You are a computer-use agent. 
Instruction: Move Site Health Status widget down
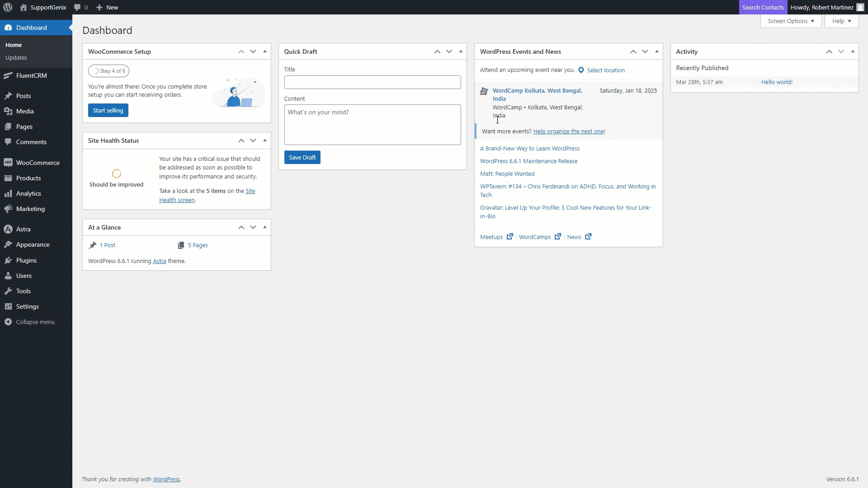point(253,141)
